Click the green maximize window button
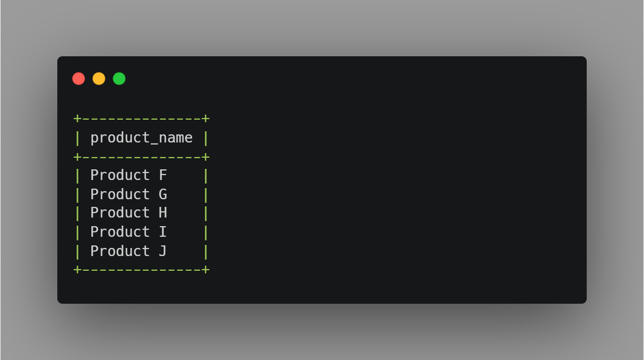The image size is (644, 360). [119, 79]
